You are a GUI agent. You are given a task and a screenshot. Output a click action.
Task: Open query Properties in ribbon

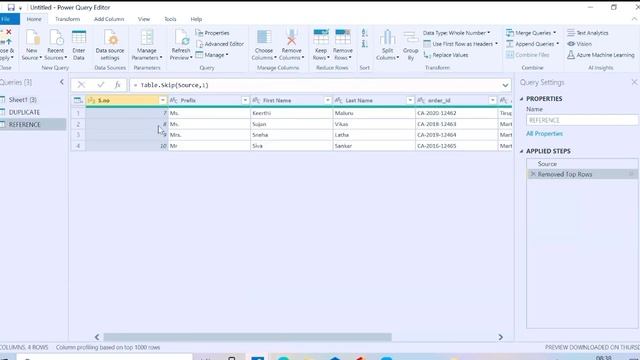click(x=212, y=33)
